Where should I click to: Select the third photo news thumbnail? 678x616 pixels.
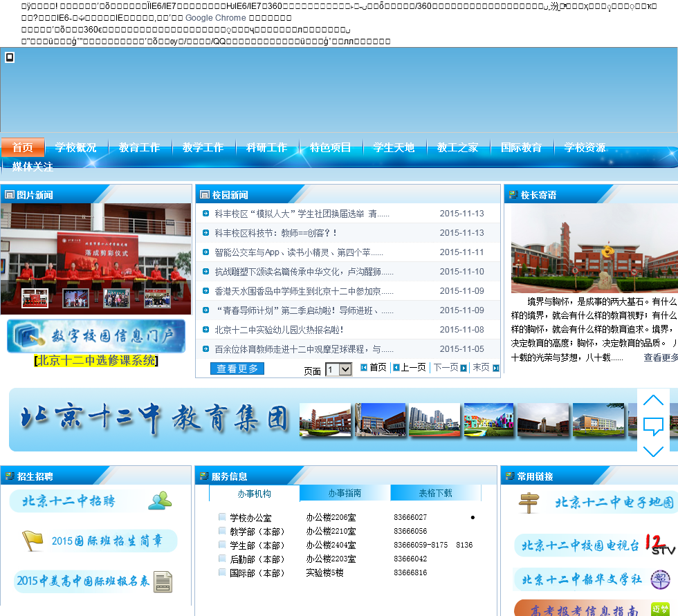click(117, 298)
